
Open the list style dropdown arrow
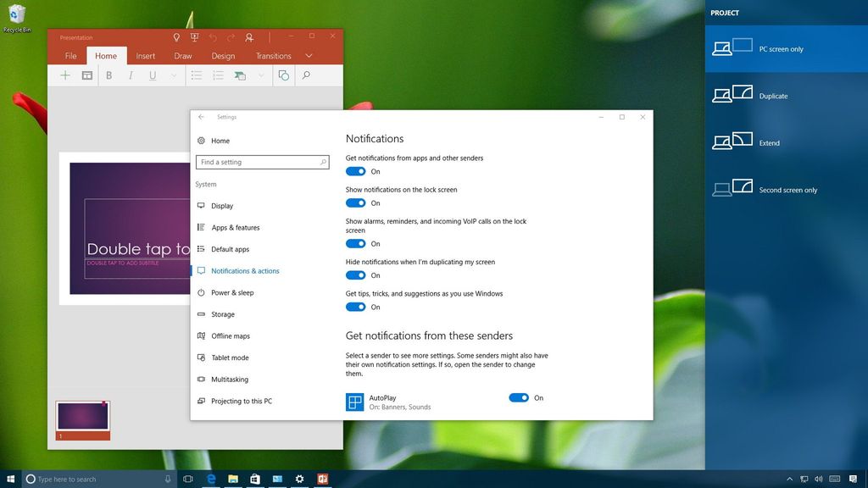click(261, 75)
